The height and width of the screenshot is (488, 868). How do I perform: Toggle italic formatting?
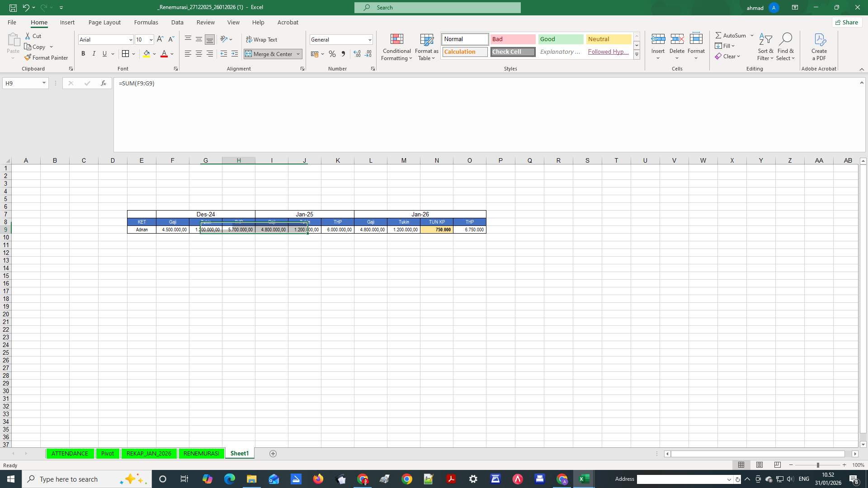(94, 54)
